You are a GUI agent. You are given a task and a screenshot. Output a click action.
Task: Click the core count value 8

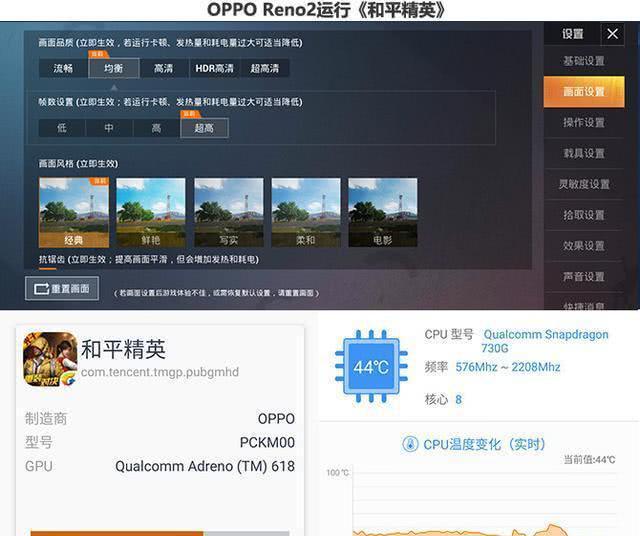[458, 399]
